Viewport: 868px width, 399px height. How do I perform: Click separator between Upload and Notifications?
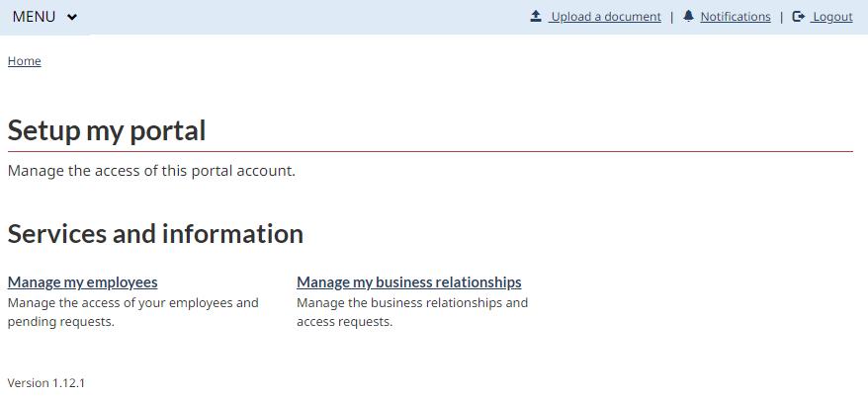tap(672, 17)
